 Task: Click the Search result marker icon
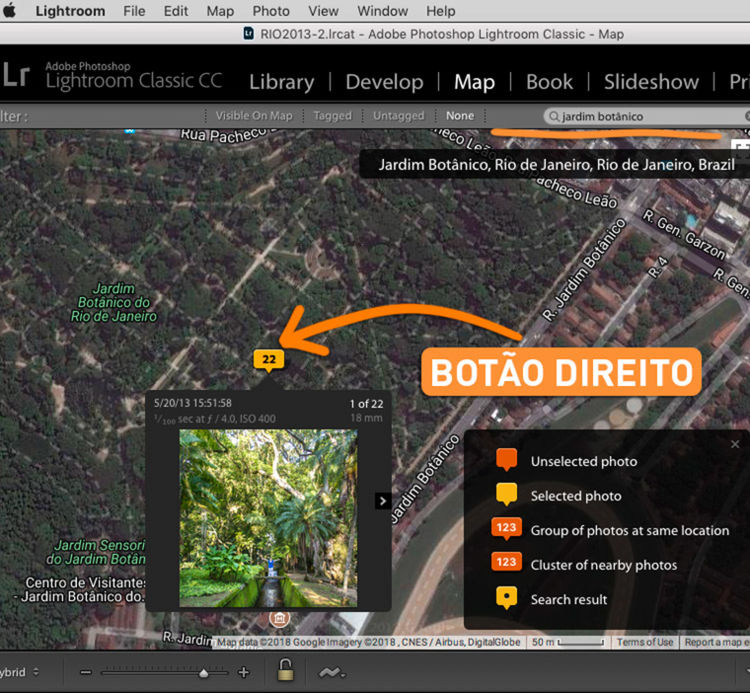(507, 598)
